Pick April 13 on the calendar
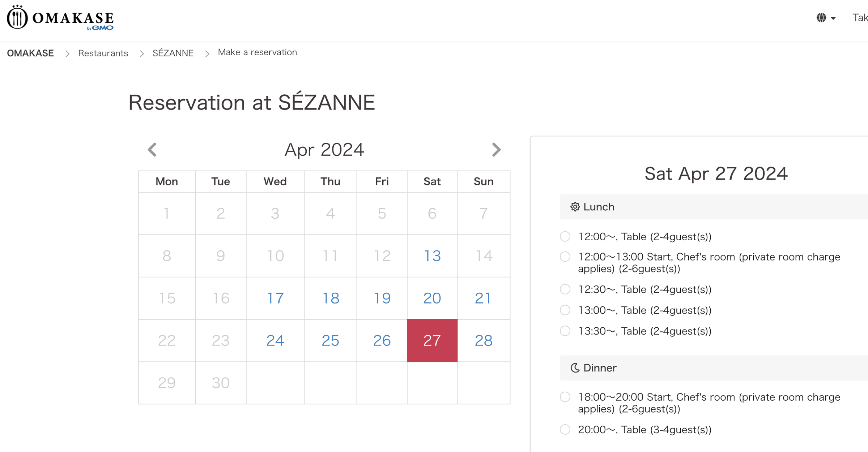The width and height of the screenshot is (868, 452). tap(432, 256)
